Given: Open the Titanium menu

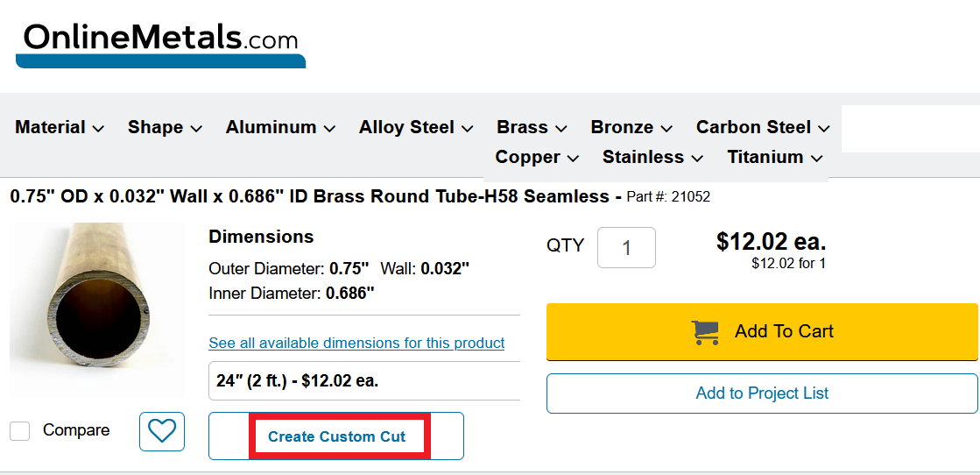Looking at the screenshot, I should point(775,158).
